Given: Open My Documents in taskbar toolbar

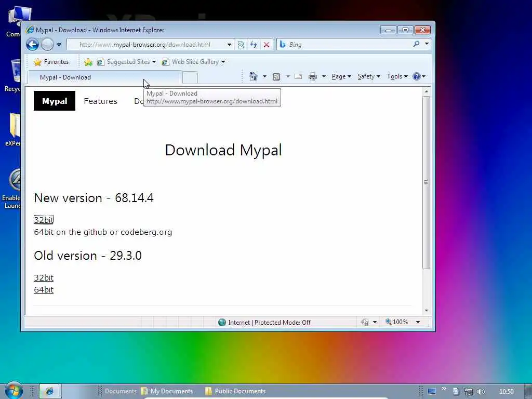Looking at the screenshot, I should 167,391.
